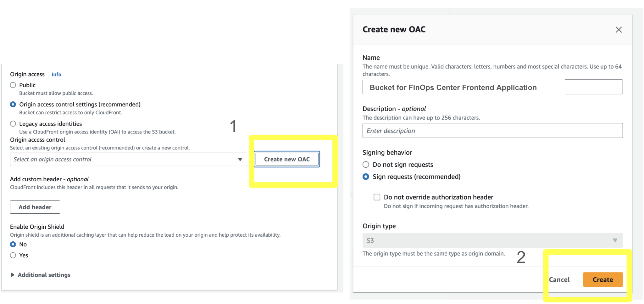Close the Create new OAC dialog
The image size is (644, 304).
619,30
